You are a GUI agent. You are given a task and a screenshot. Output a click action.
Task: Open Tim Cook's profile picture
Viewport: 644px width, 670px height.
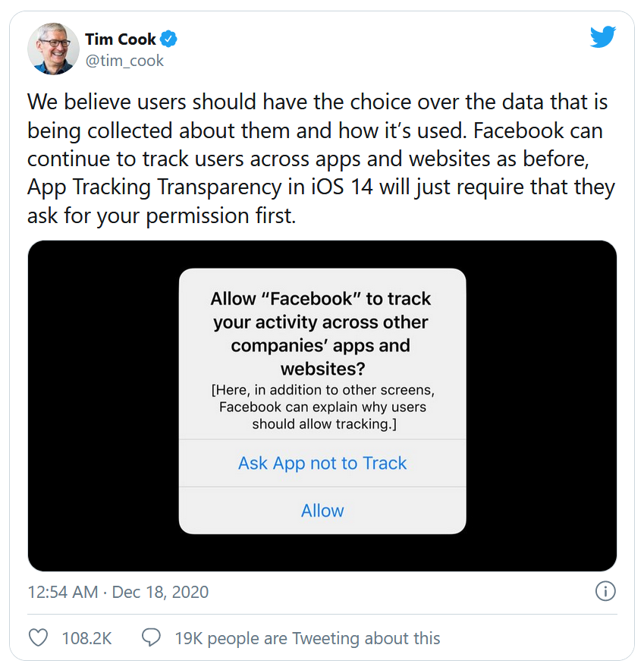53,49
